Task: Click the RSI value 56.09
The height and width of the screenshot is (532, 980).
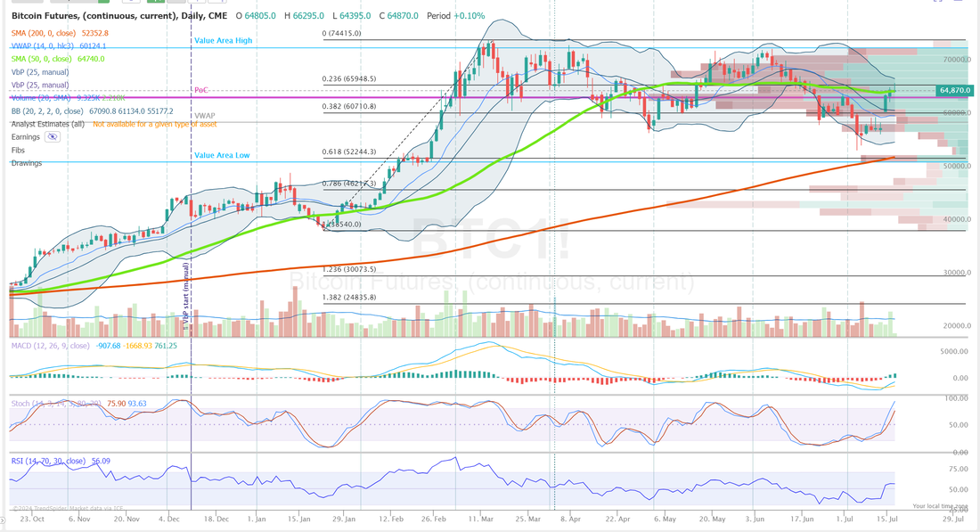Action: click(101, 461)
